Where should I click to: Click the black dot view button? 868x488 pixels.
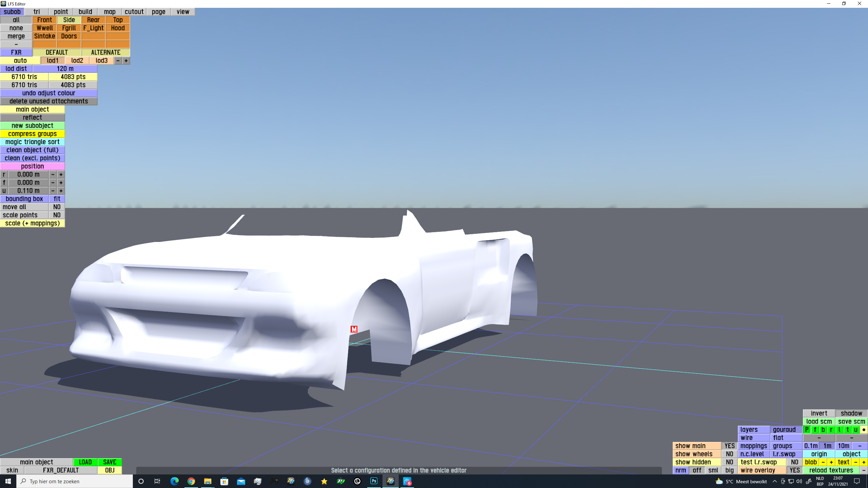point(864,430)
